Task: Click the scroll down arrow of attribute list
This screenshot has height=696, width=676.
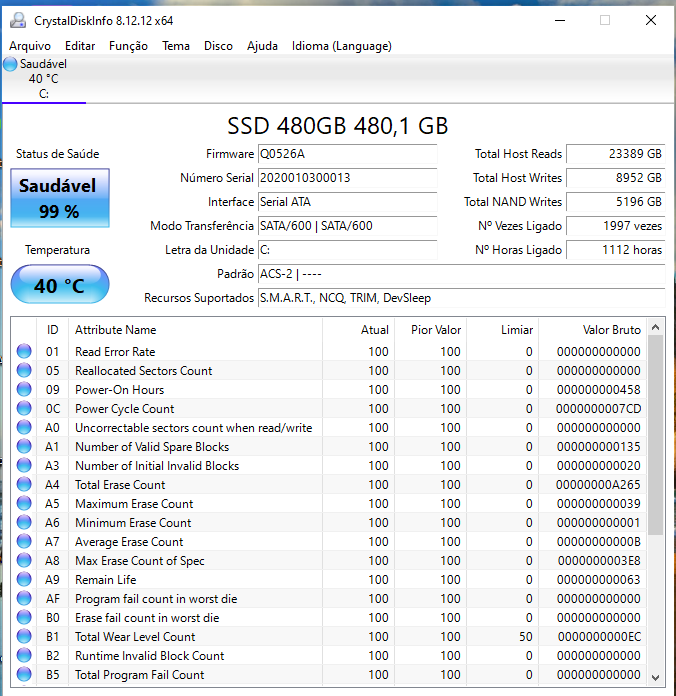Action: [x=655, y=677]
